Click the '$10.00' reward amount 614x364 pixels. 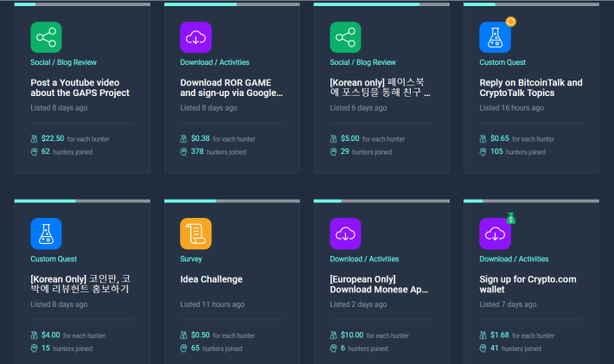click(352, 335)
